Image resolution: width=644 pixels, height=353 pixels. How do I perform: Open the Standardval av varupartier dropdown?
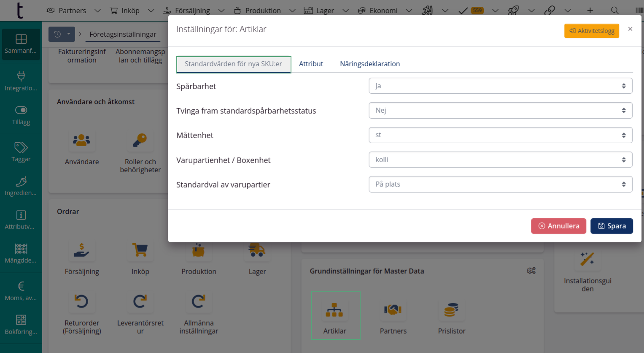coord(500,185)
